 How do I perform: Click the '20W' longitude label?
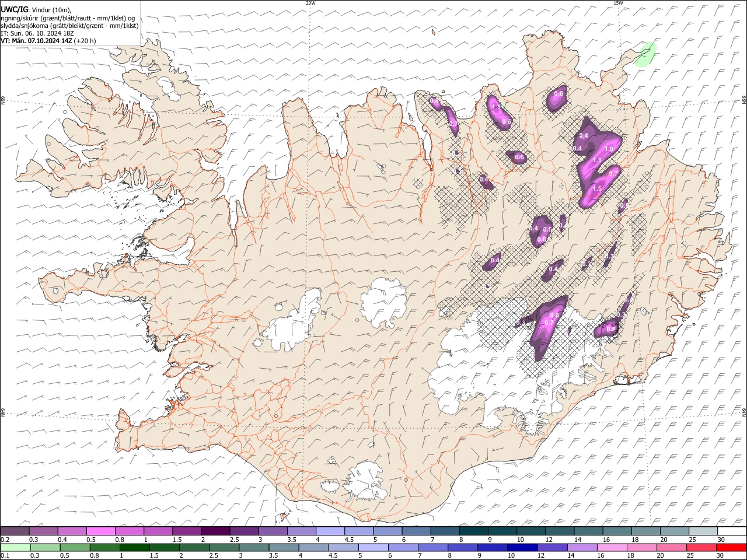pyautogui.click(x=310, y=3)
